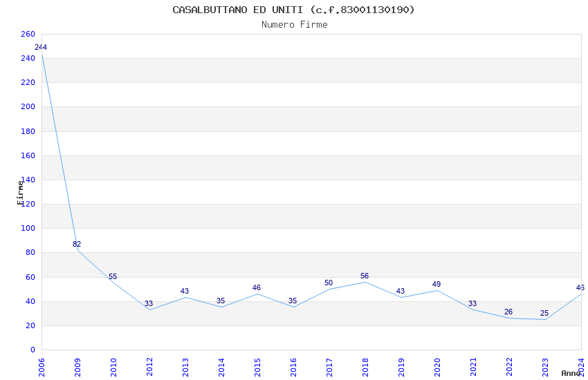Click the x-axis year label 2018
Image resolution: width=588 pixels, height=380 pixels.
tap(366, 368)
